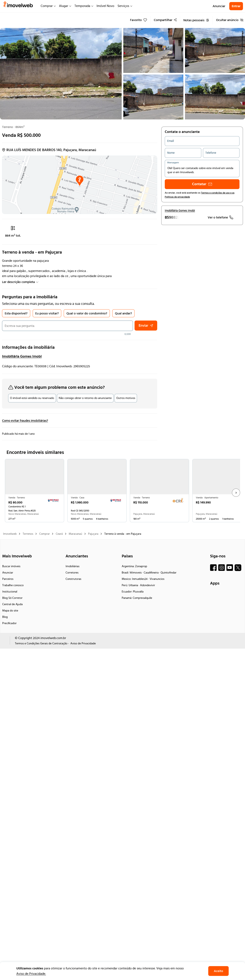The image size is (245, 980).
Task: Advance similar listings carousel arrow
Action: (x=236, y=492)
